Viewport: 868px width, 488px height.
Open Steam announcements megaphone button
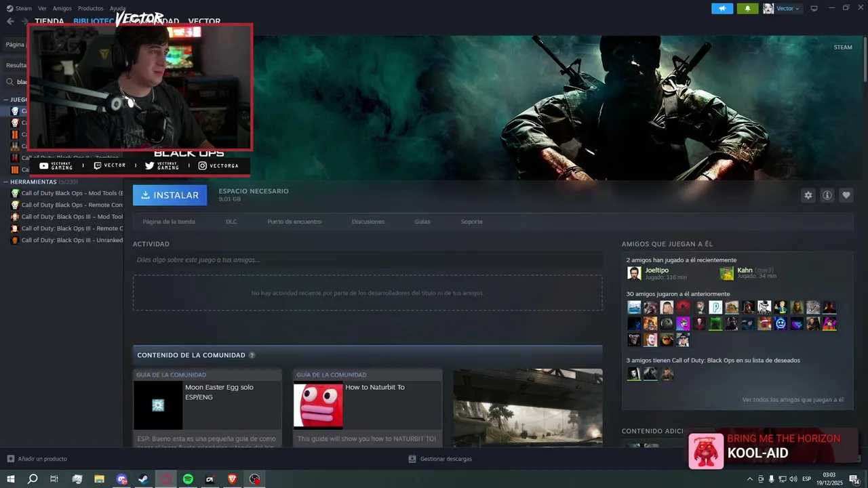click(722, 8)
